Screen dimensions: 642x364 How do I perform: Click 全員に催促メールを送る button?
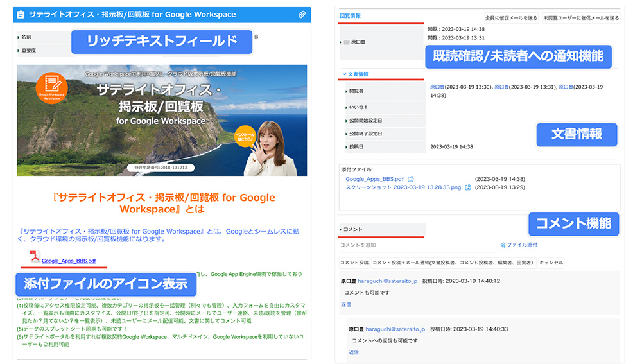511,18
